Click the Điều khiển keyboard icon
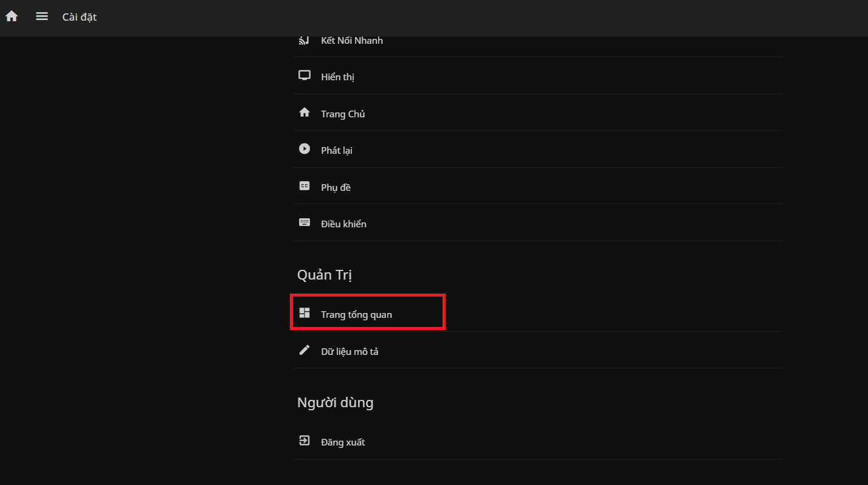Image resolution: width=868 pixels, height=485 pixels. pyautogui.click(x=305, y=222)
